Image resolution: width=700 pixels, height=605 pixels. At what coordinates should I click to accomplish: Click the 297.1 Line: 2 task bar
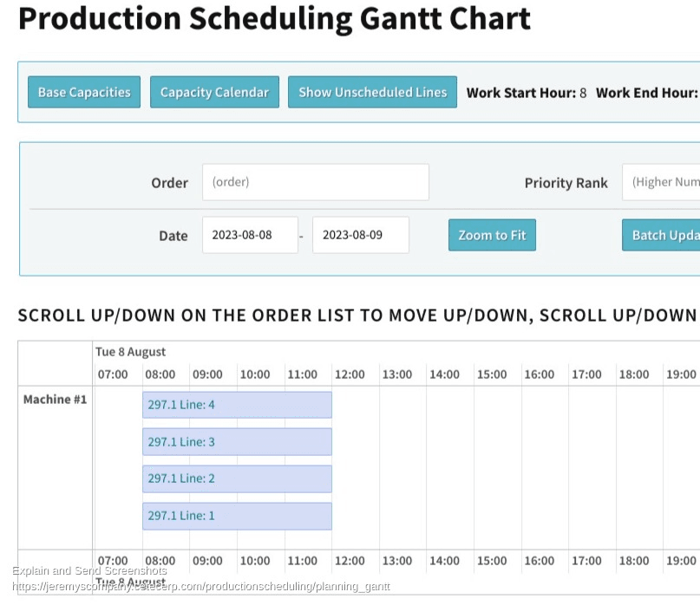tap(237, 478)
